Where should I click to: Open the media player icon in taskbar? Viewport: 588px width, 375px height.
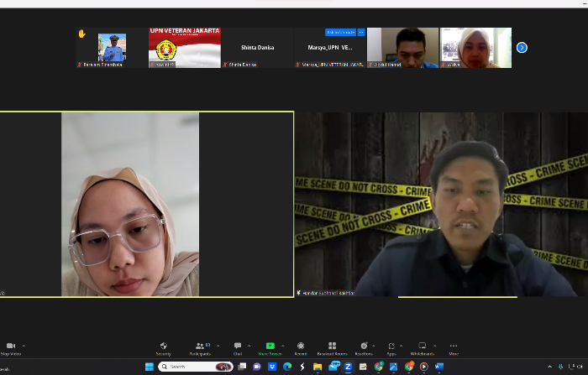424,367
